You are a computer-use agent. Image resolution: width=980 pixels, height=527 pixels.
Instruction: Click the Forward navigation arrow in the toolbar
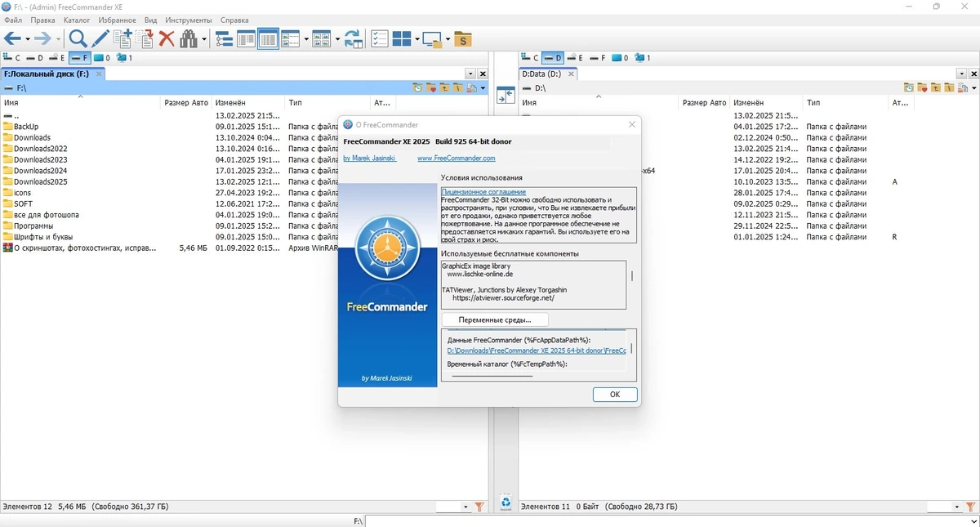pos(42,38)
